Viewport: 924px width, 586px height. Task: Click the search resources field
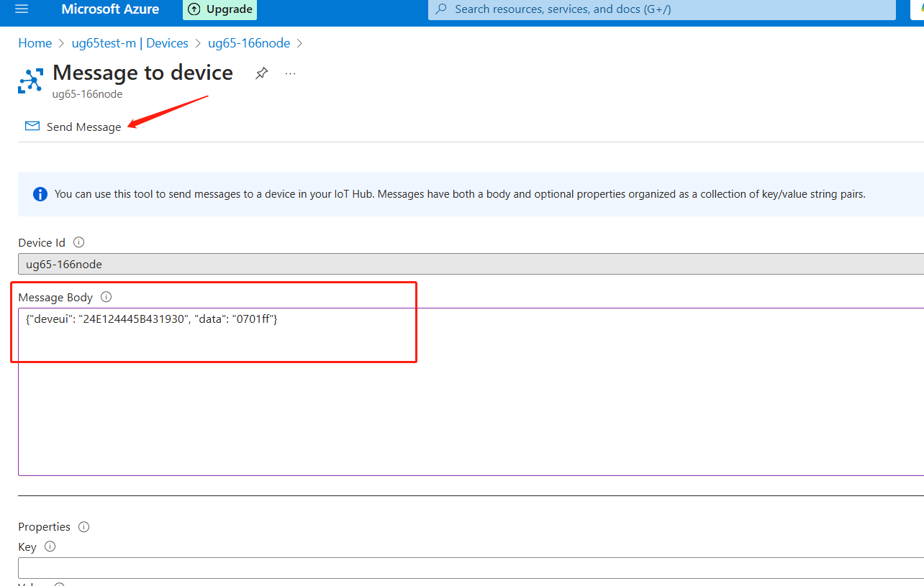point(662,9)
